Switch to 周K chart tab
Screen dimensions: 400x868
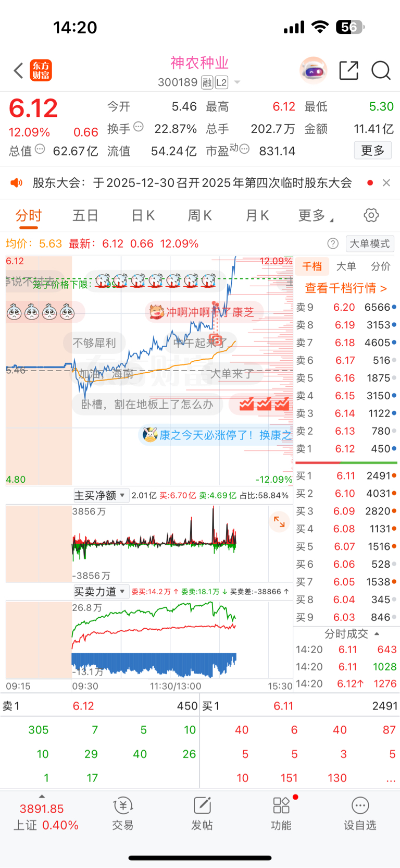click(x=199, y=216)
